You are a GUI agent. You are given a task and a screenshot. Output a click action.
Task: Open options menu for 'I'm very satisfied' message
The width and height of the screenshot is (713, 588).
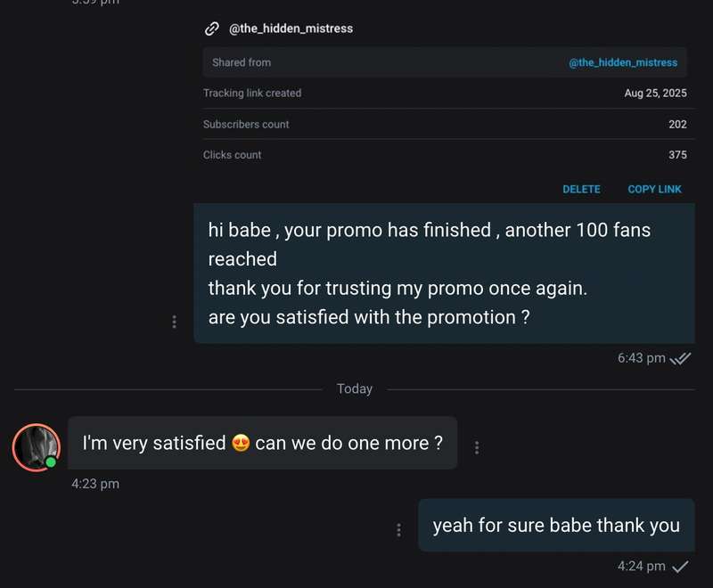477,447
